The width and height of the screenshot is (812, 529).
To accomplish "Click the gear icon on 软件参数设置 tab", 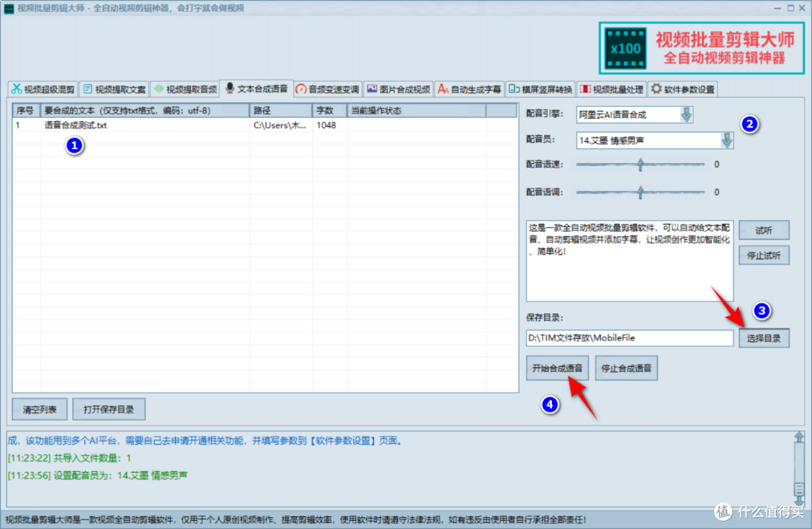I will point(656,89).
